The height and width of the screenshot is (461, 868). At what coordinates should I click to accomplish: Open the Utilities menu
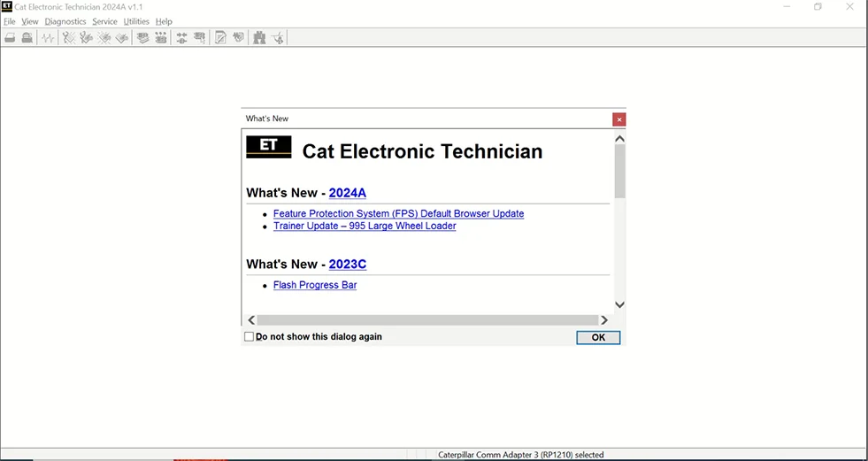click(136, 21)
